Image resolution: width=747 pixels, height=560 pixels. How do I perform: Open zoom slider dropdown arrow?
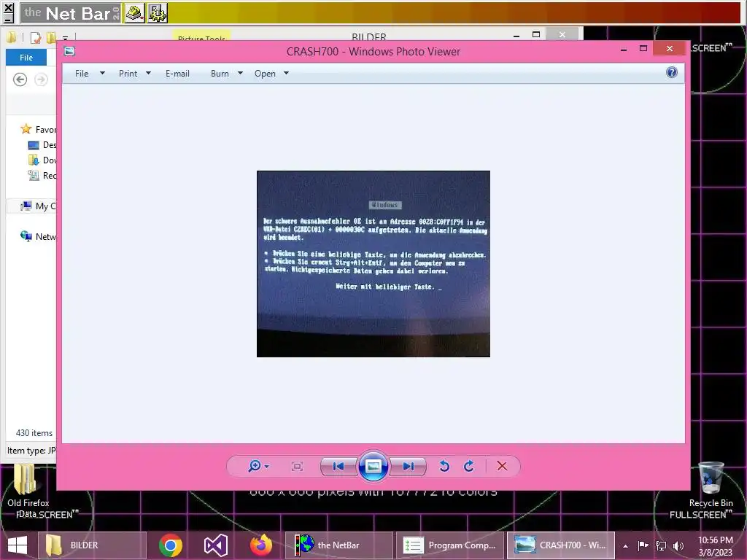pyautogui.click(x=267, y=467)
